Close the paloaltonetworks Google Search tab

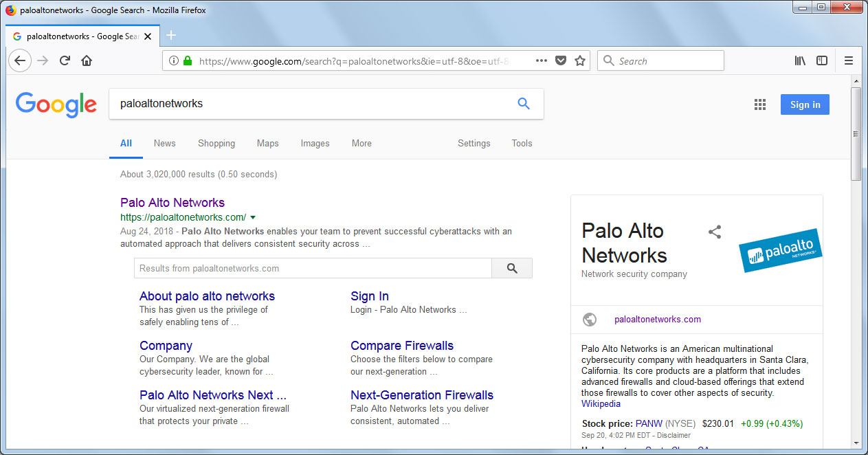pos(148,36)
